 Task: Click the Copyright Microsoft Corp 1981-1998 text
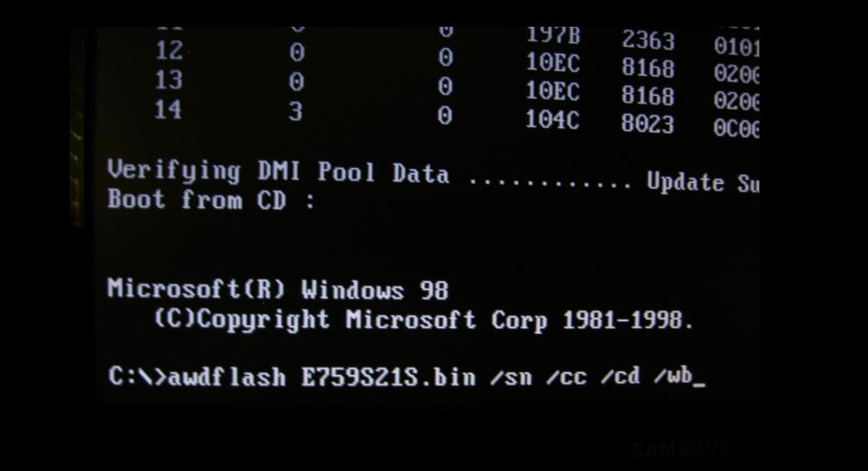(423, 319)
